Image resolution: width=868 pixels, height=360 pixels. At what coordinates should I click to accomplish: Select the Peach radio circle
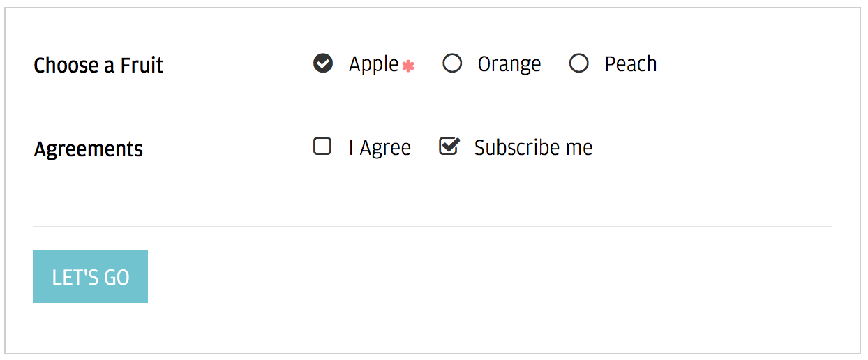[x=579, y=63]
